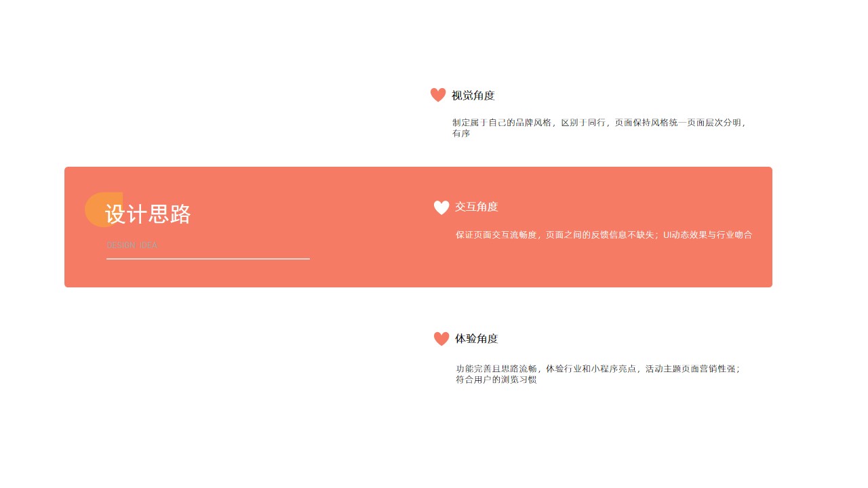
Task: Click the heart icon beside 体验角度
Action: pos(441,338)
